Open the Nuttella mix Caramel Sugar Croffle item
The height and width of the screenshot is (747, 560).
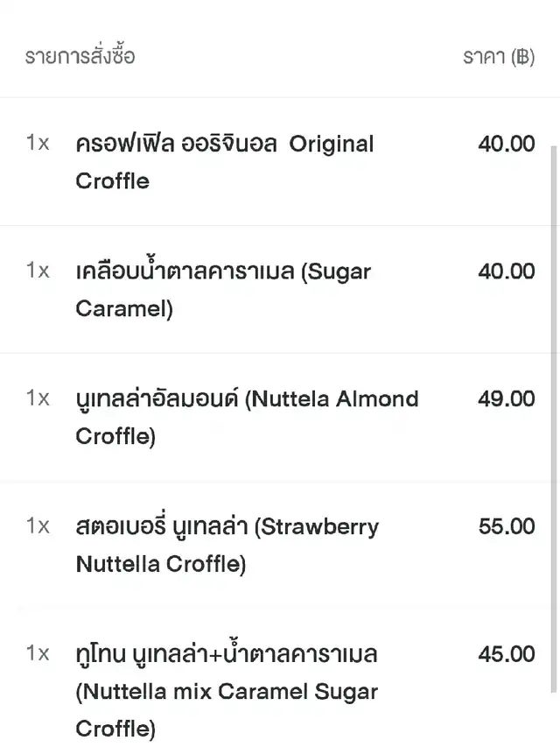pyautogui.click(x=227, y=691)
